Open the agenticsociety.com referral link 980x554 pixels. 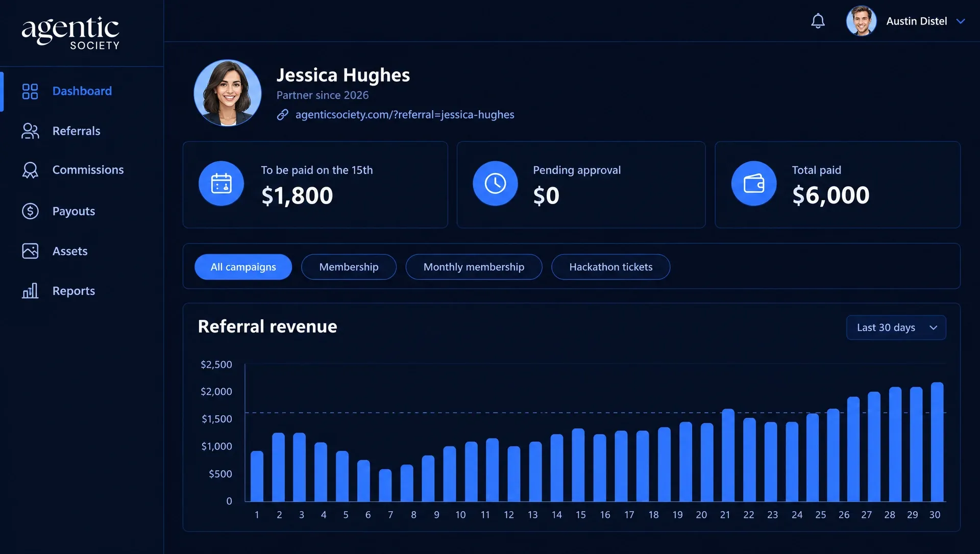point(405,115)
